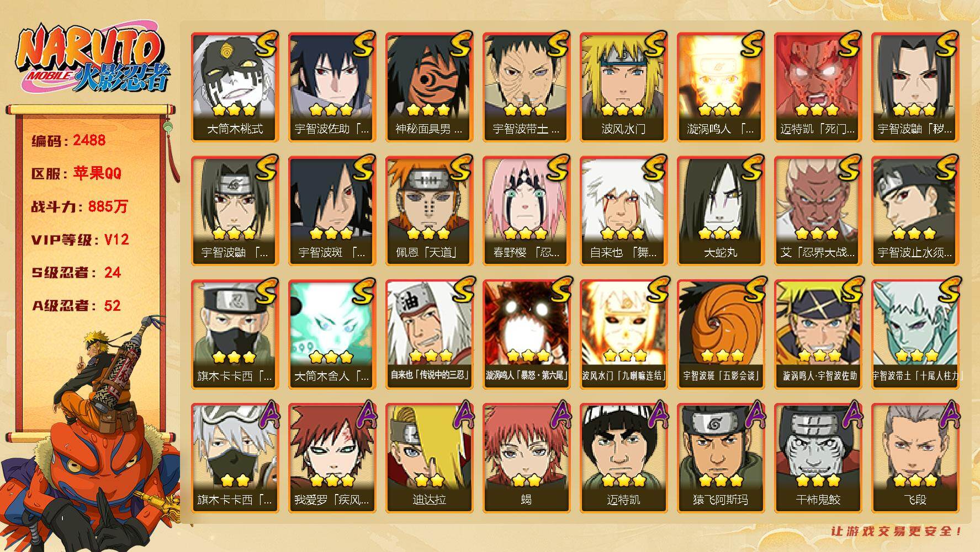Open the 波风水门 S-rank card

point(623,87)
